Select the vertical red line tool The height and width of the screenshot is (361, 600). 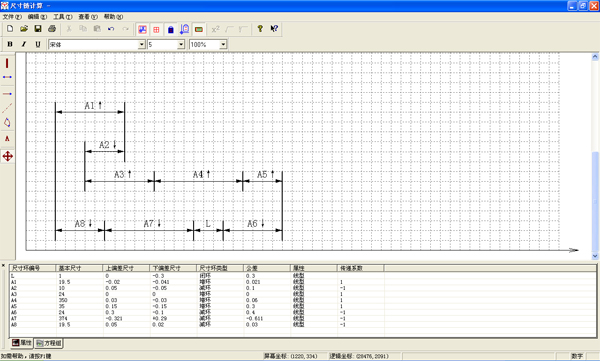[7, 63]
